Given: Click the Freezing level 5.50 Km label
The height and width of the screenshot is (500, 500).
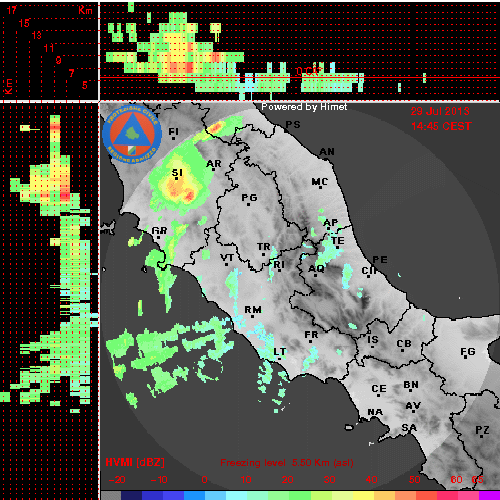Looking at the screenshot, I should pyautogui.click(x=287, y=463).
